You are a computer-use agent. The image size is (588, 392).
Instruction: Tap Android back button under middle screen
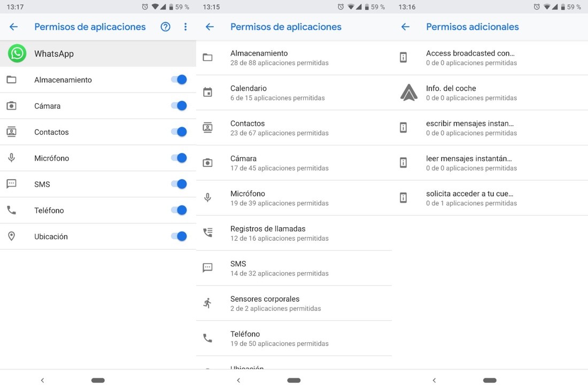point(238,380)
